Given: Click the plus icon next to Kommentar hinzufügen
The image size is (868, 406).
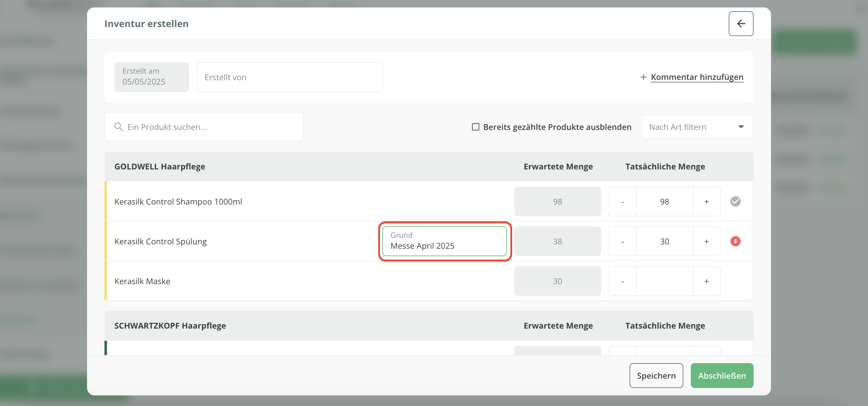Looking at the screenshot, I should click(x=643, y=77).
